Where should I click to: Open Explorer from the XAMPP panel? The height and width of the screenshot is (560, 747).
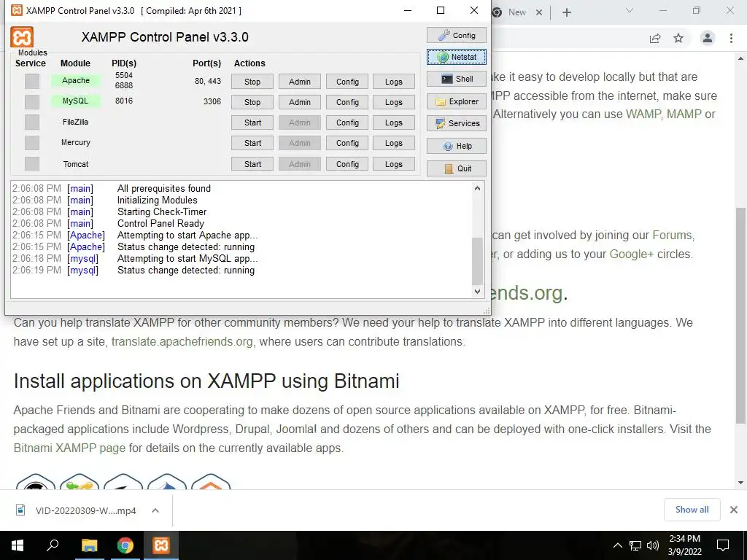point(457,101)
